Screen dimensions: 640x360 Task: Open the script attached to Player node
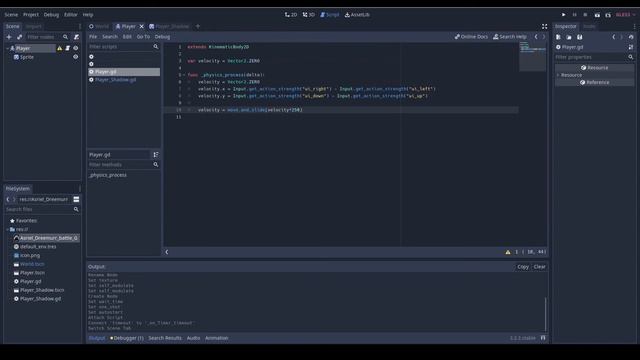[68, 48]
